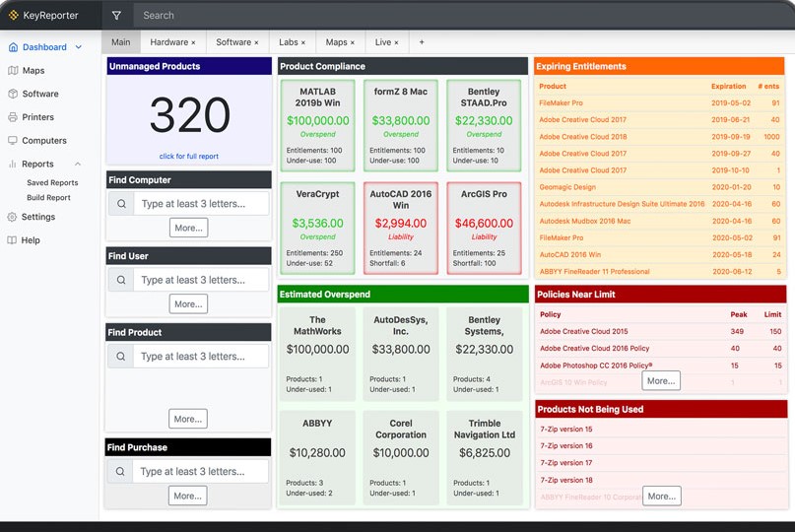Click More in Products Not Being Used

pos(662,496)
